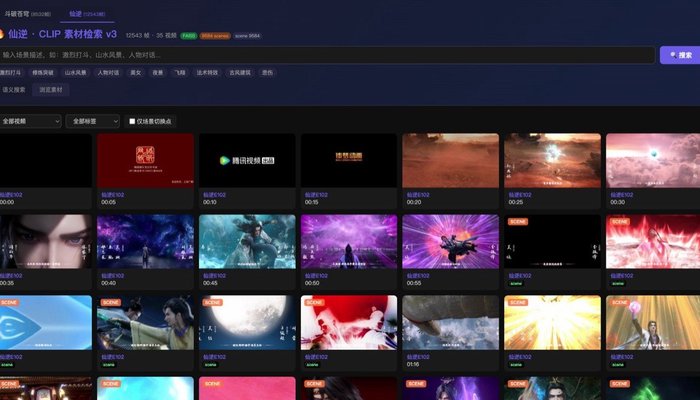Image resolution: width=700 pixels, height=400 pixels.
Task: Open the glowing orb desert thumbnail at 00:25
Action: (x=553, y=160)
